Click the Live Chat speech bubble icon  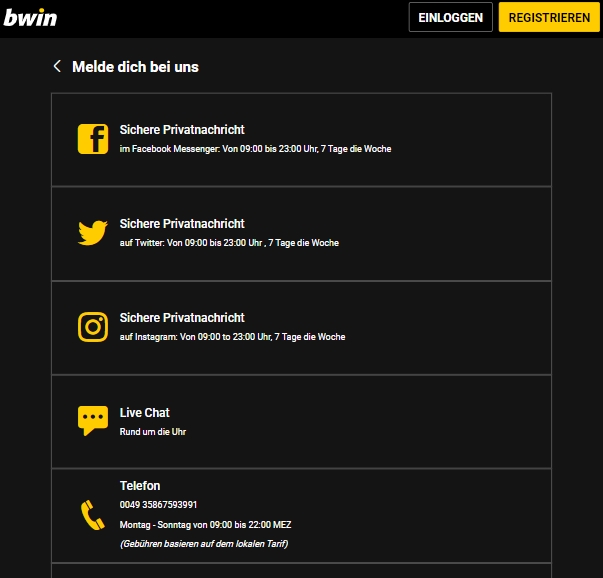[x=93, y=421]
